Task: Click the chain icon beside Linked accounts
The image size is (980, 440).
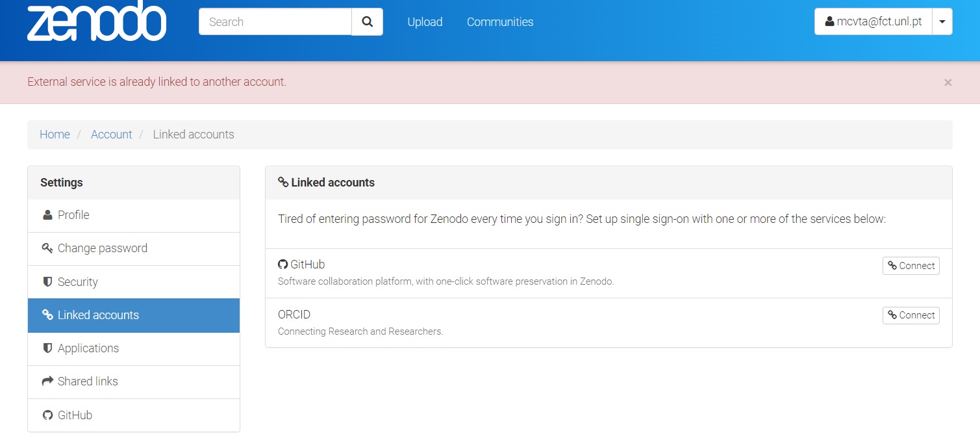Action: 47,315
